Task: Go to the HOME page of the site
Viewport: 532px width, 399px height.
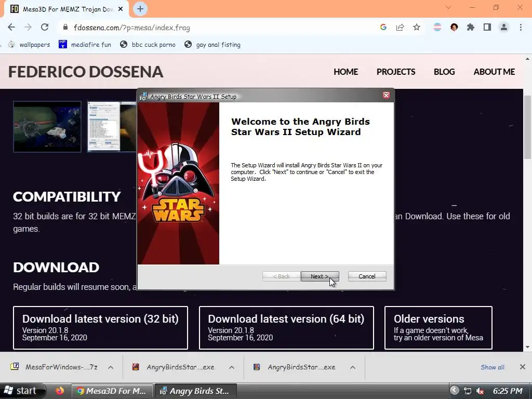Action: coord(345,72)
